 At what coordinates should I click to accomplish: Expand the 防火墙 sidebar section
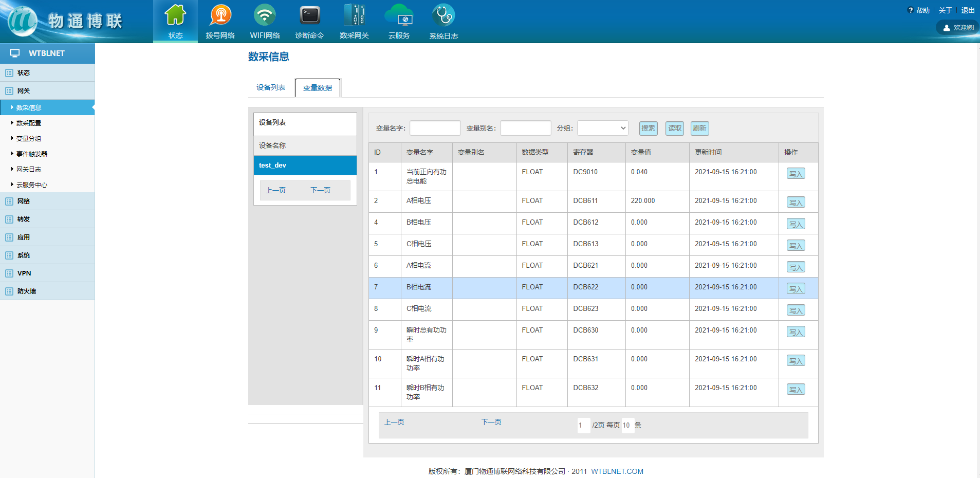(27, 291)
